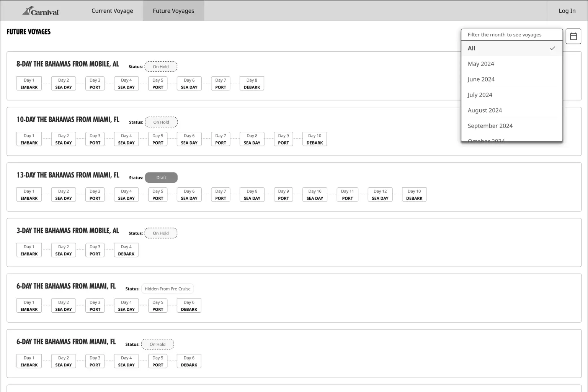Select Day 11 Port on 13-Day voyage
Image resolution: width=588 pixels, height=392 pixels.
[x=347, y=195]
